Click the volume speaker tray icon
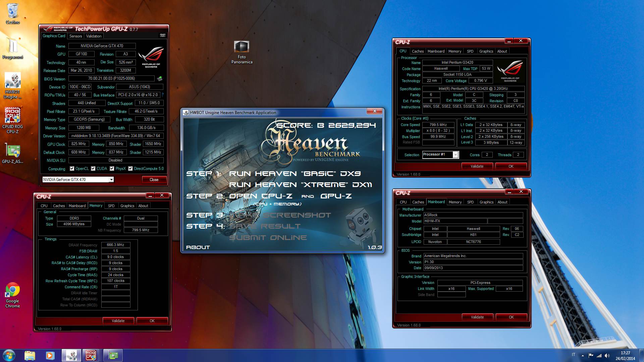The height and width of the screenshot is (362, 644). 607,356
